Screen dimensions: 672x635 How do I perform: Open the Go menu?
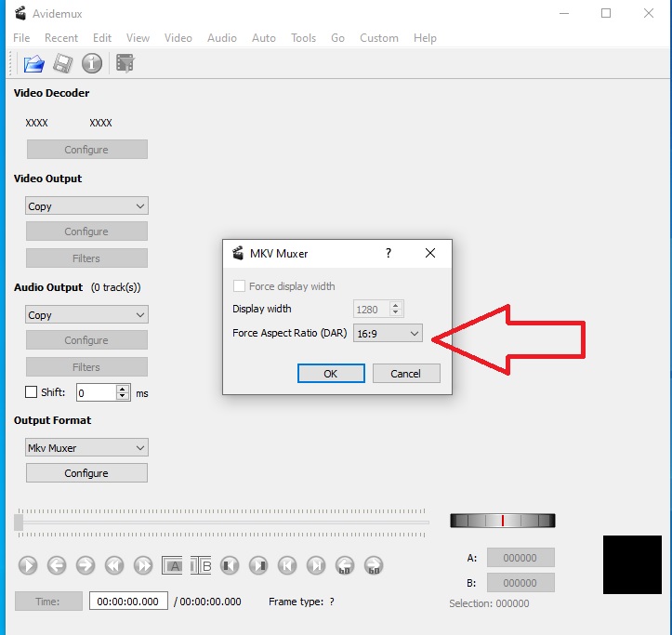coord(337,38)
